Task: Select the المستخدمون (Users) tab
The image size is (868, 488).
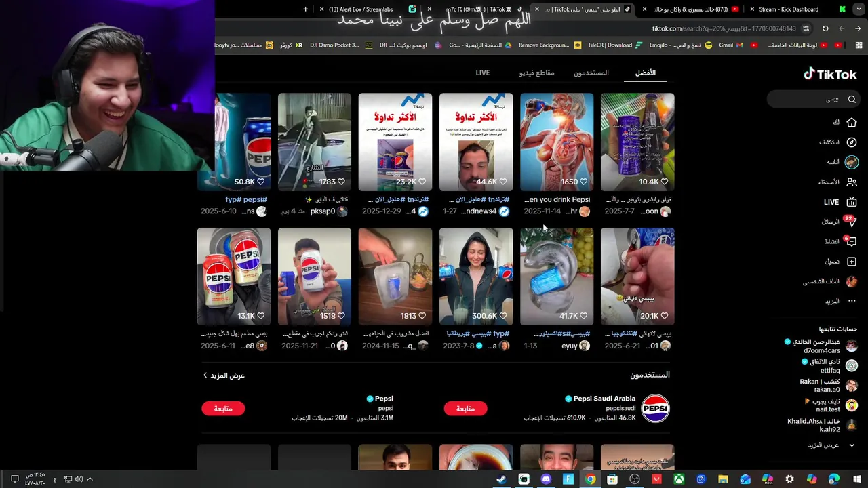Action: tap(591, 73)
